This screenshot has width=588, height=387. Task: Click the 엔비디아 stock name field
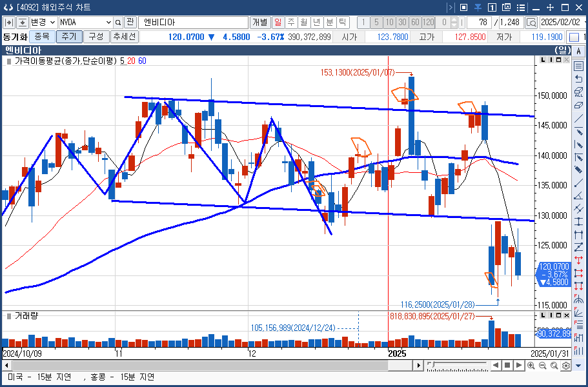coord(193,23)
